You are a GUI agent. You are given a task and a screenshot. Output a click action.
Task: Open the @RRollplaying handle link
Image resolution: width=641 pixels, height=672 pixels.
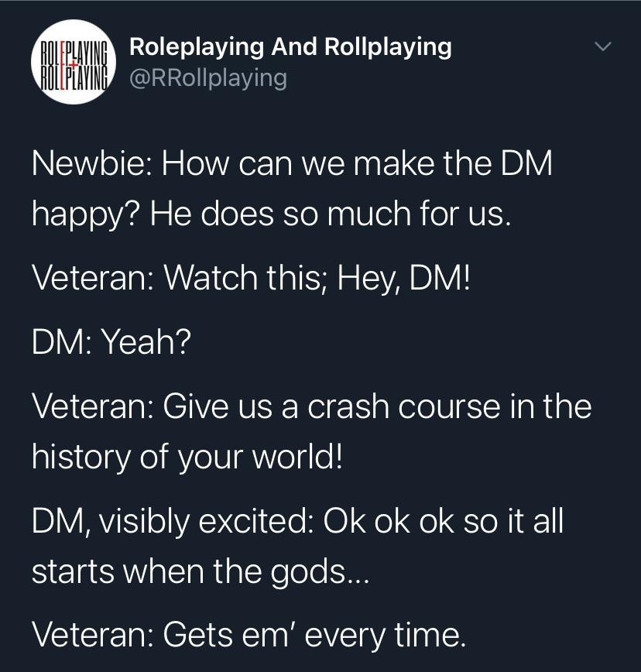point(207,78)
